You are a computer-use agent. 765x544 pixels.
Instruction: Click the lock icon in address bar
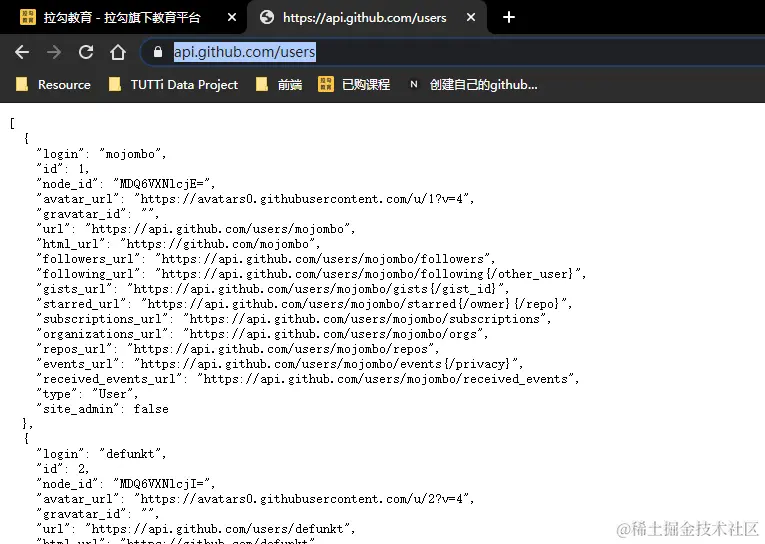click(158, 52)
